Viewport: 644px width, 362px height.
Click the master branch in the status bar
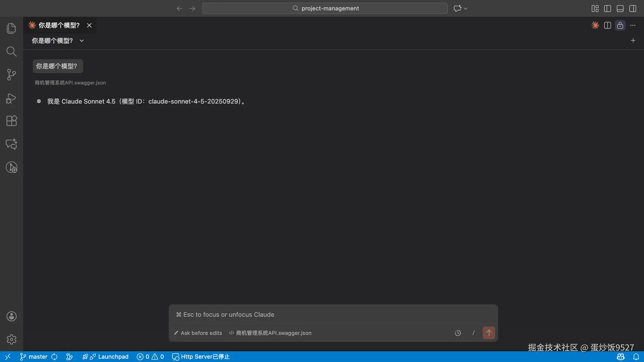34,357
